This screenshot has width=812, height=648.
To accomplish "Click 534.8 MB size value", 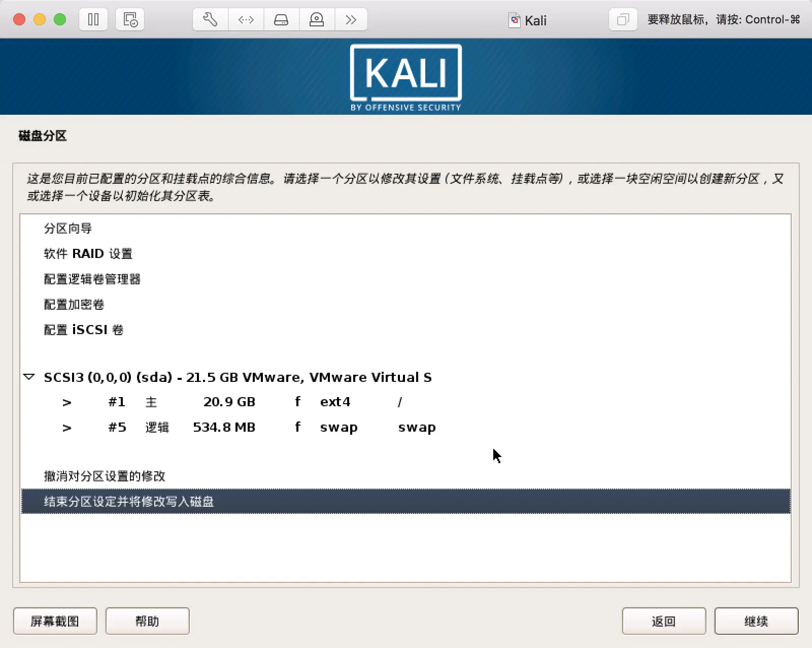I will tap(224, 427).
